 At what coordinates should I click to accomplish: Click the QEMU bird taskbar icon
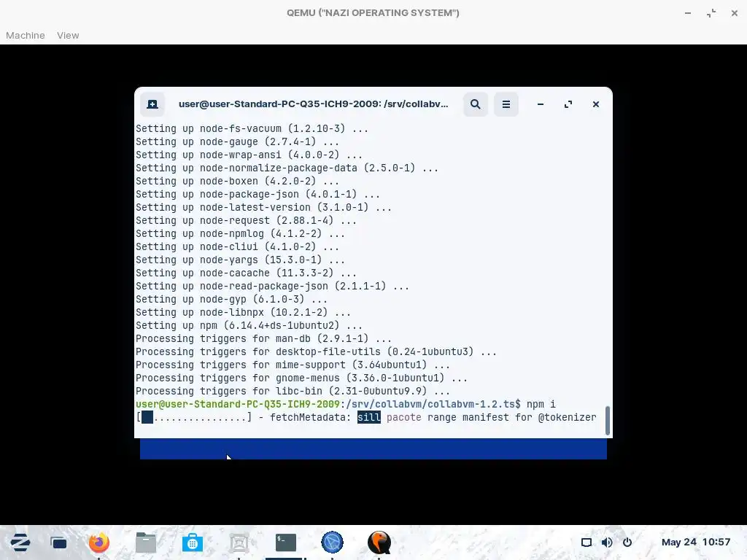(379, 542)
